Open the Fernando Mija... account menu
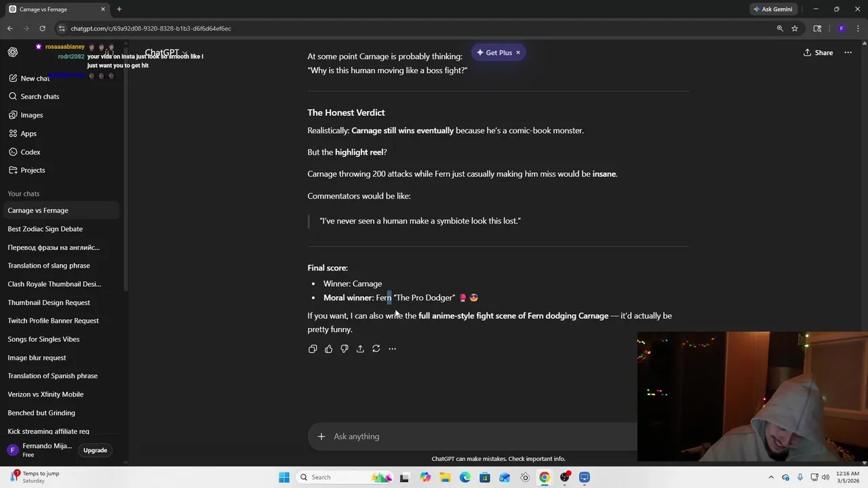The image size is (868, 488). [x=41, y=450]
